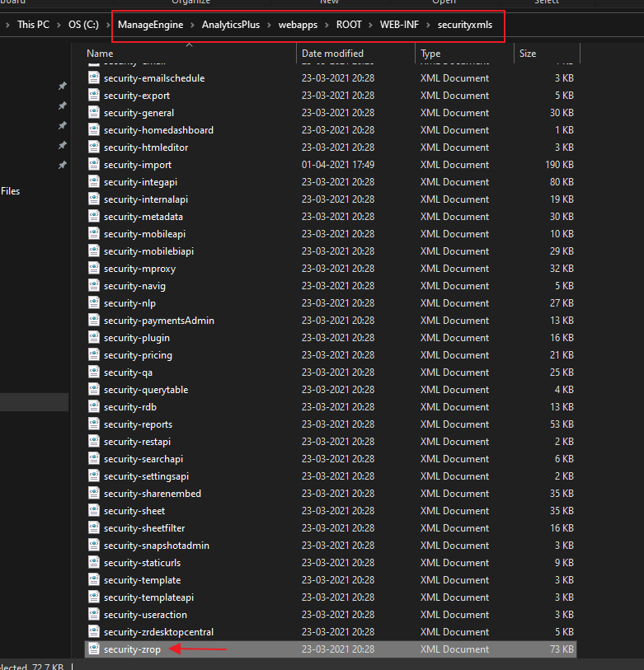Image resolution: width=644 pixels, height=670 pixels.
Task: Click the security-rdb file icon
Action: (x=94, y=406)
